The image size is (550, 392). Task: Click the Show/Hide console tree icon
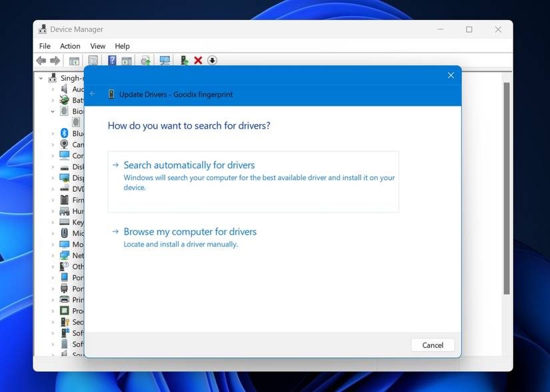[73, 60]
